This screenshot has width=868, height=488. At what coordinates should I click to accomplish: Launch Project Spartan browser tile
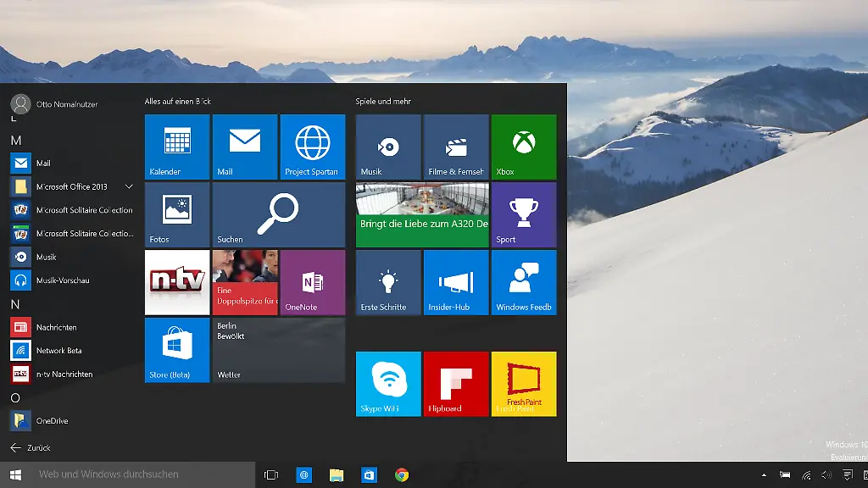312,147
